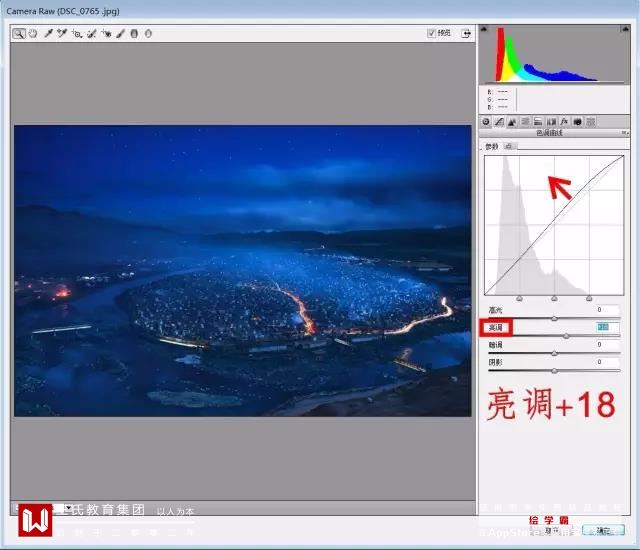Open the Camera Calibration panel tab

pos(577,122)
